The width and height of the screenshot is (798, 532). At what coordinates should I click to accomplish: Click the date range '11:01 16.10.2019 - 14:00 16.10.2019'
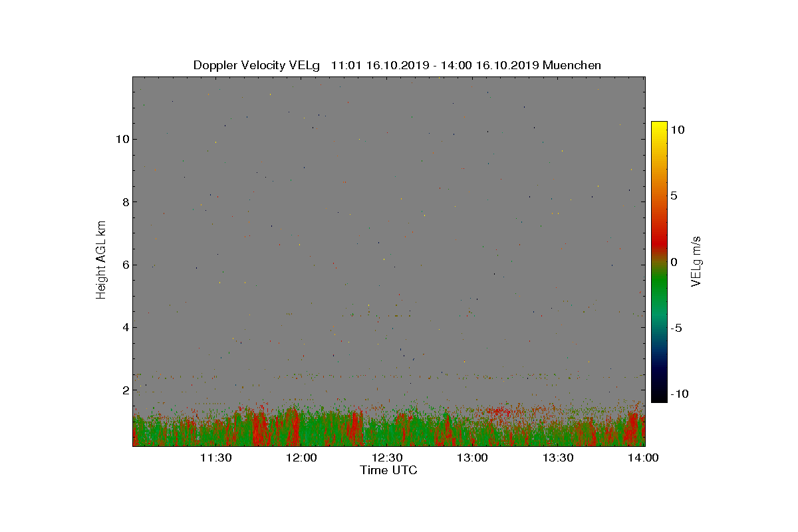[435, 65]
